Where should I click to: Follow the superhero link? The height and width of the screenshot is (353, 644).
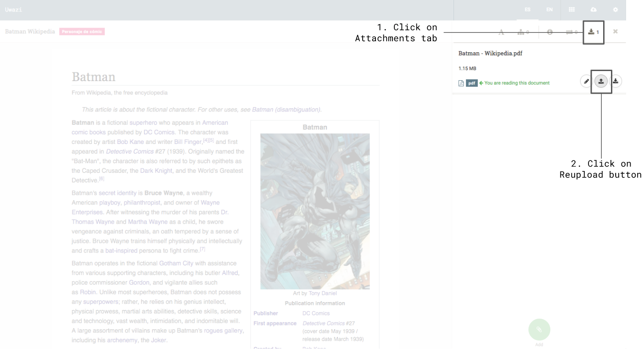(x=143, y=122)
